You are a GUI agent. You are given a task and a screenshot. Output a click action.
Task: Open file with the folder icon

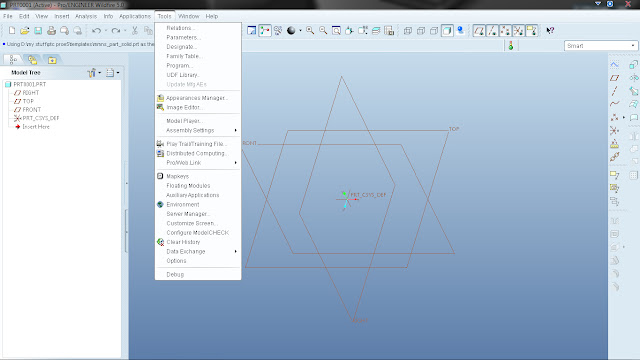click(x=24, y=31)
